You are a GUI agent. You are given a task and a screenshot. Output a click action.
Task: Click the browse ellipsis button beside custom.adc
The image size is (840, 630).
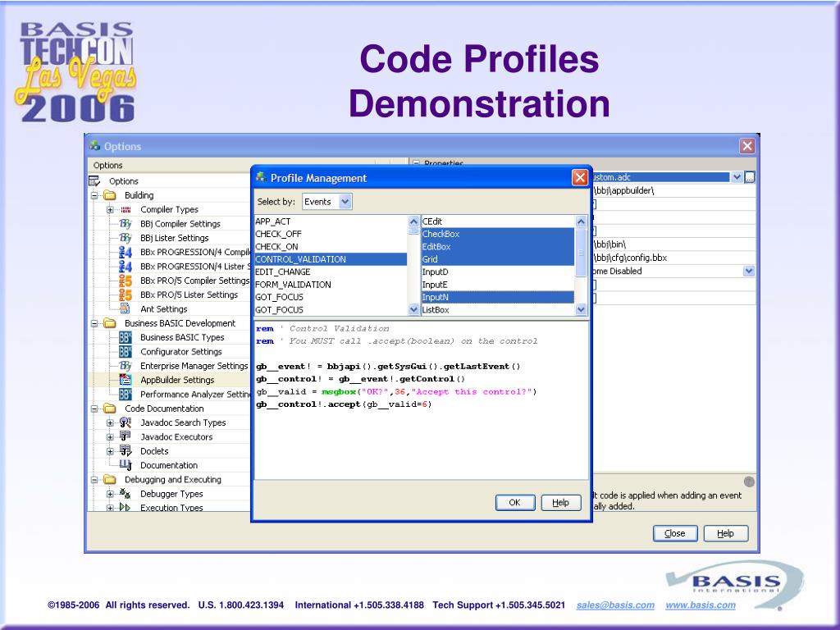pos(750,177)
